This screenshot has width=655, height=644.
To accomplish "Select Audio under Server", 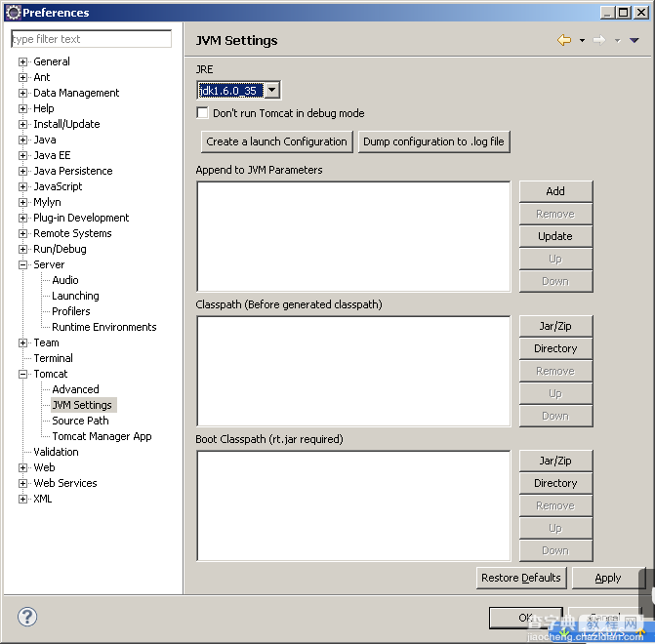I will coord(65,280).
